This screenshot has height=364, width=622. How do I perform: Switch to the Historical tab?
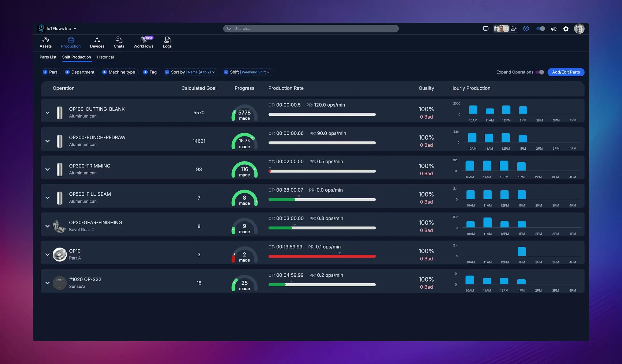(105, 57)
